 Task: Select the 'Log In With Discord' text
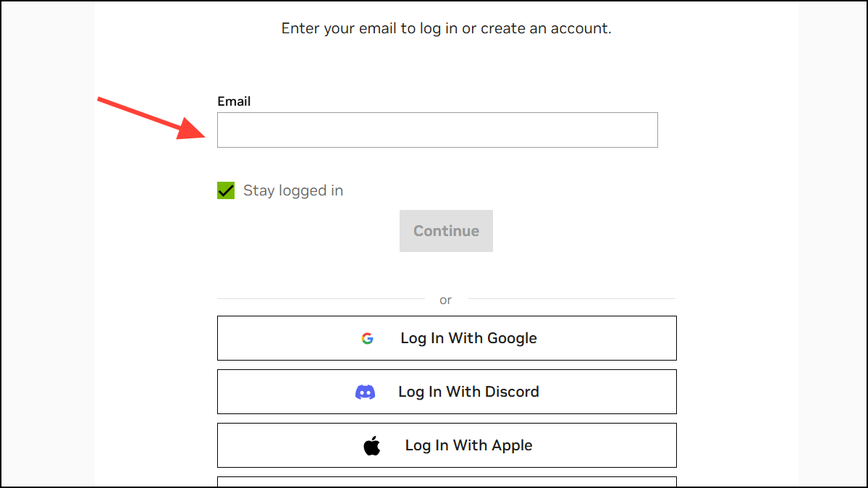click(x=468, y=392)
